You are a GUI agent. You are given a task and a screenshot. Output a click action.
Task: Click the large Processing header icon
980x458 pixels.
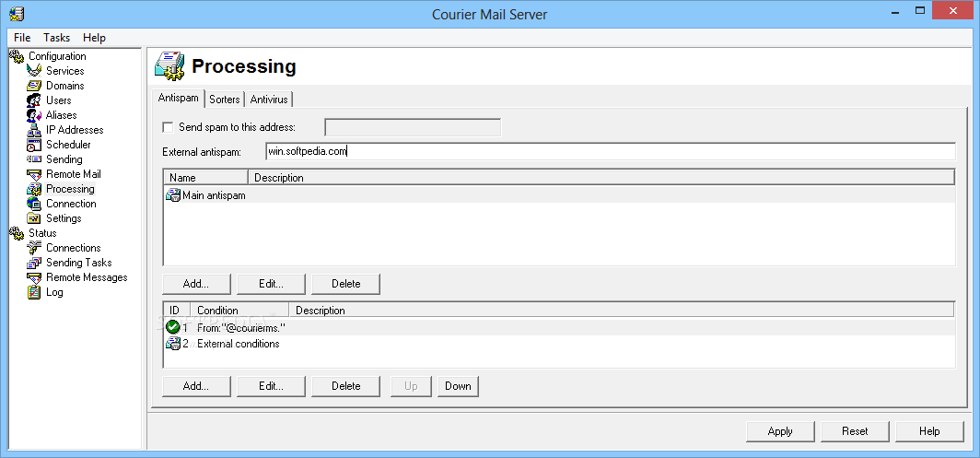pyautogui.click(x=169, y=65)
